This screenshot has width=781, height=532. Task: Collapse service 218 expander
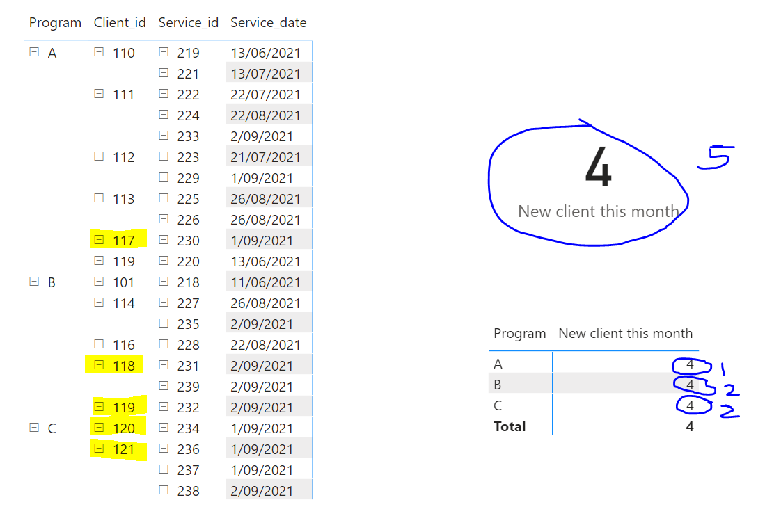point(164,282)
